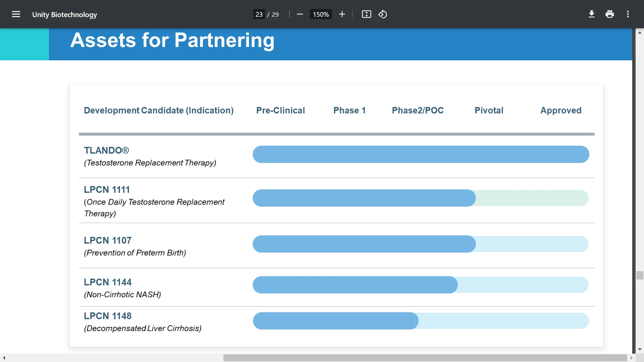Download the PDF file

click(592, 14)
